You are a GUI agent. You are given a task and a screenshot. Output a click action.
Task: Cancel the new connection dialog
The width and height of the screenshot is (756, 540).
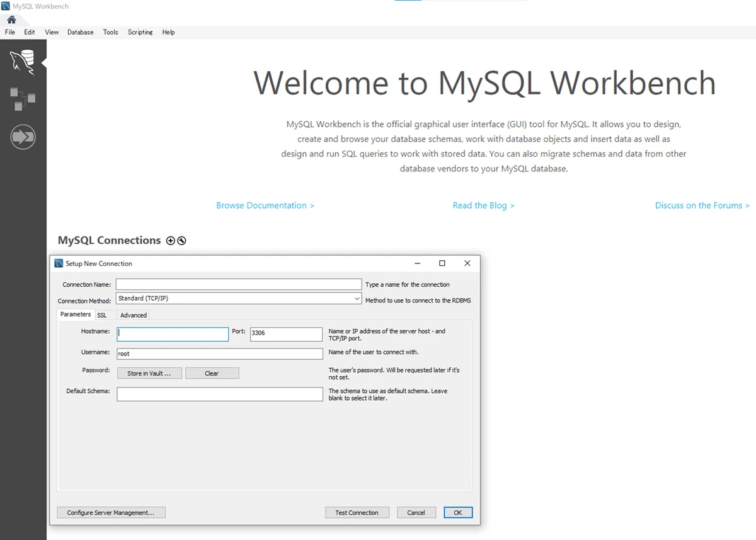click(x=416, y=512)
